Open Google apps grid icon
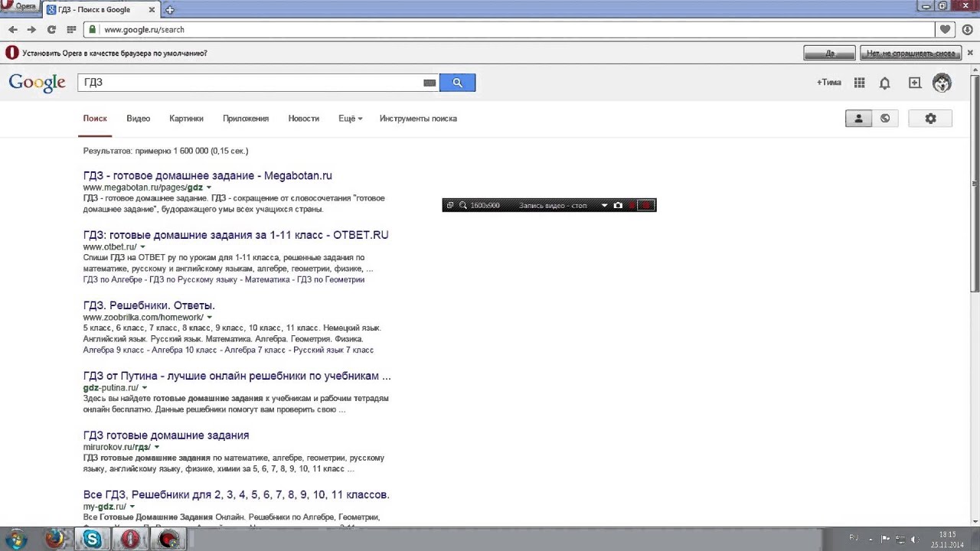Image resolution: width=980 pixels, height=551 pixels. pyautogui.click(x=859, y=83)
